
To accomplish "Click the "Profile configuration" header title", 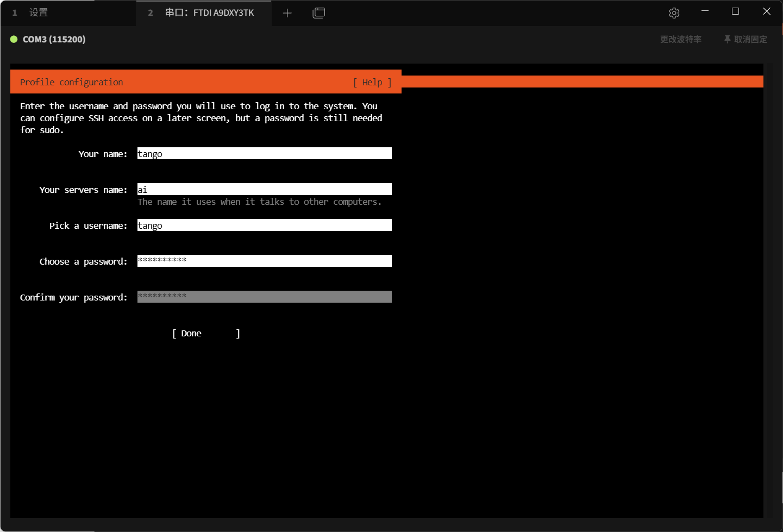I will point(72,82).
